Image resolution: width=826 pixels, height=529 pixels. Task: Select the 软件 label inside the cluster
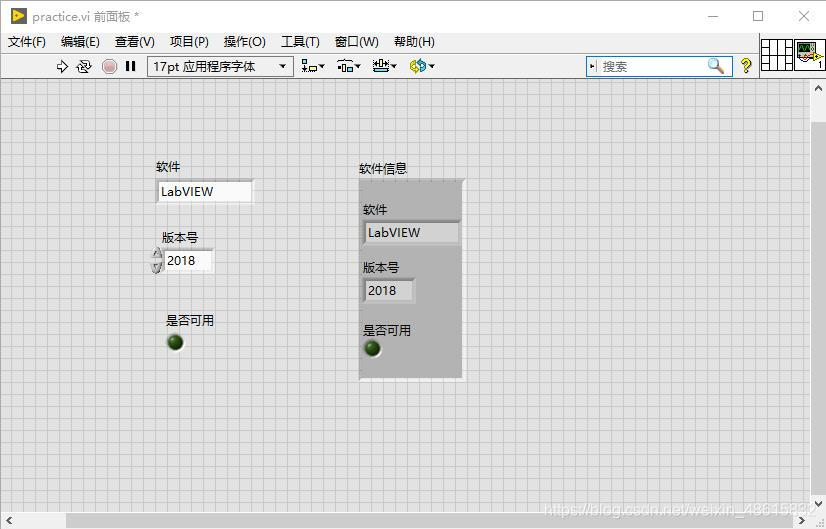[375, 210]
